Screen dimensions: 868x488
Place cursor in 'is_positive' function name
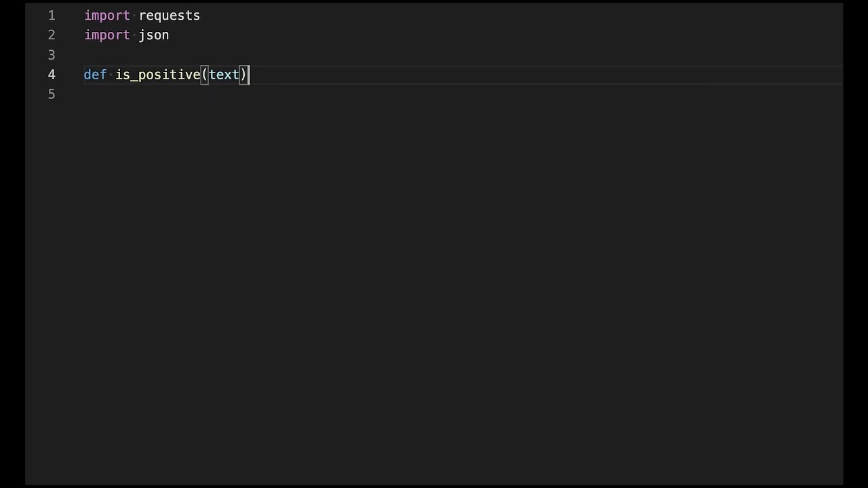pyautogui.click(x=157, y=75)
